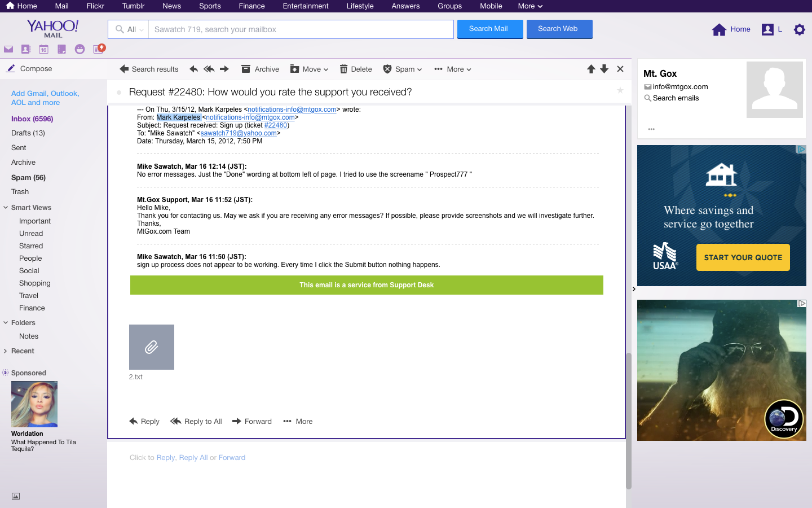The image size is (812, 508).
Task: Open the Mail inbox envelope icon
Action: click(x=8, y=49)
